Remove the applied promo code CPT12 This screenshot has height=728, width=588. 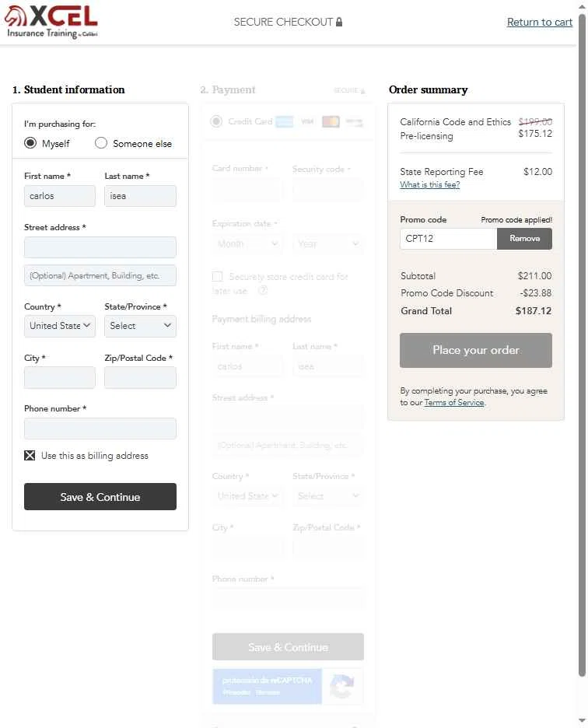524,239
